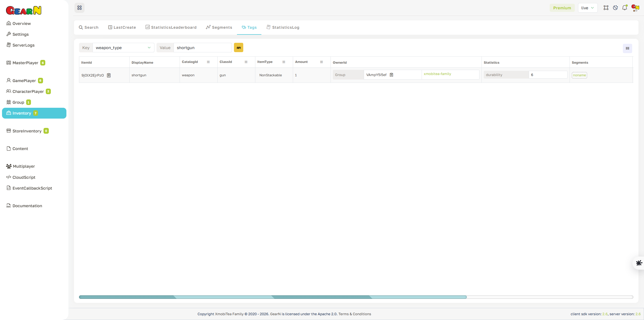Open the table column settings icon
644x320 pixels.
pos(627,48)
